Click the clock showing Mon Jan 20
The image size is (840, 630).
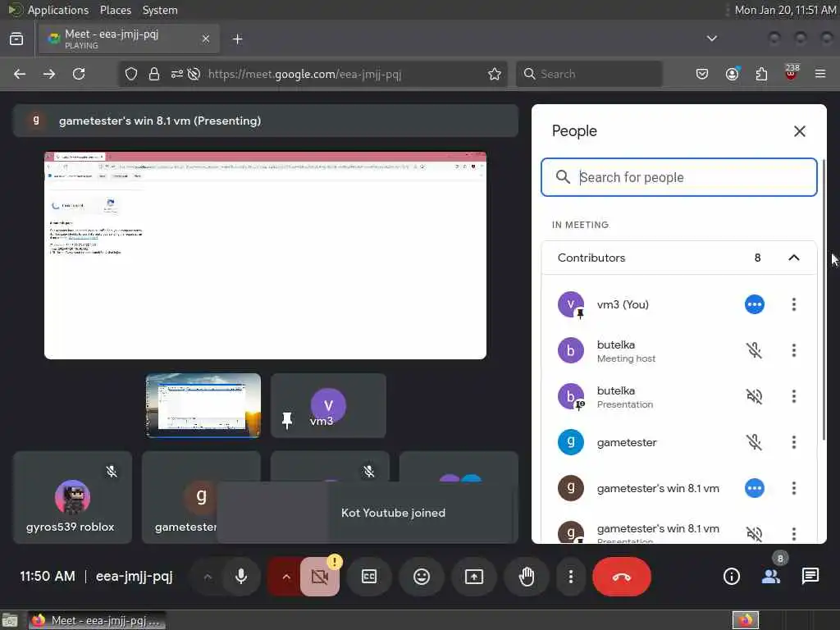point(785,10)
